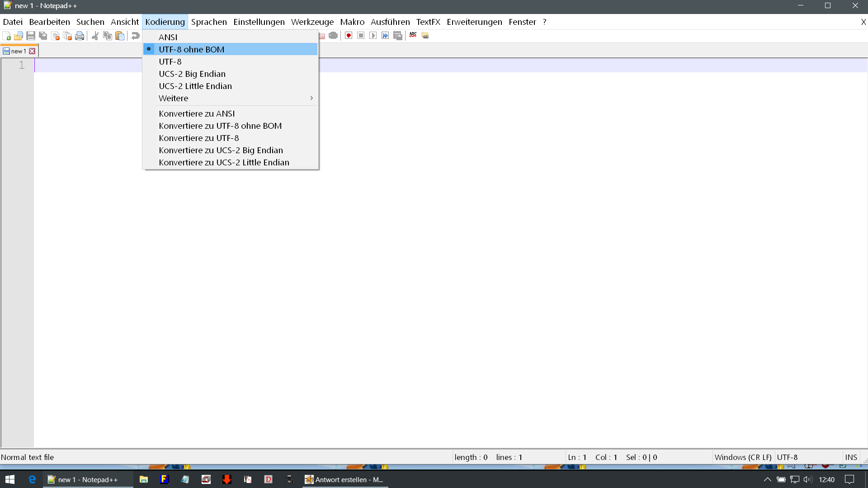Screen dimensions: 868x488
Task: Click Windows (CR LF) in status bar
Action: [743, 457]
